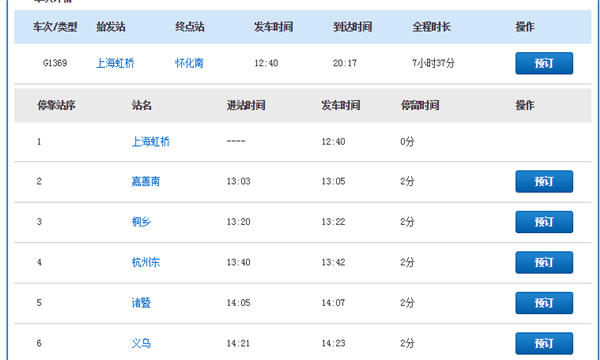Open 上海虹桥 origin station link in summary row
This screenshot has height=360, width=600.
[x=115, y=63]
